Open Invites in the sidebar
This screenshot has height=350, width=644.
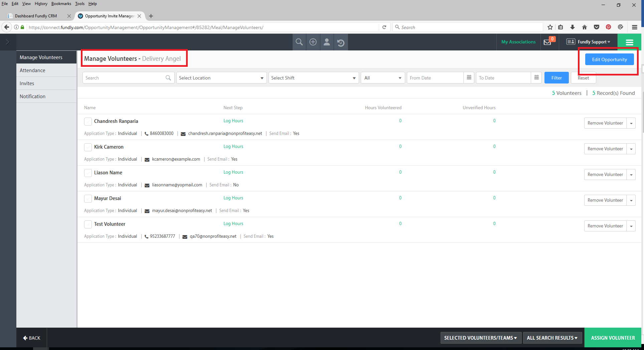pos(46,83)
